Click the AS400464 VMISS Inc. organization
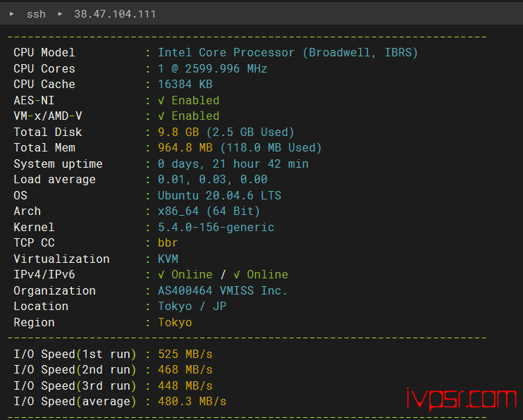 (223, 291)
